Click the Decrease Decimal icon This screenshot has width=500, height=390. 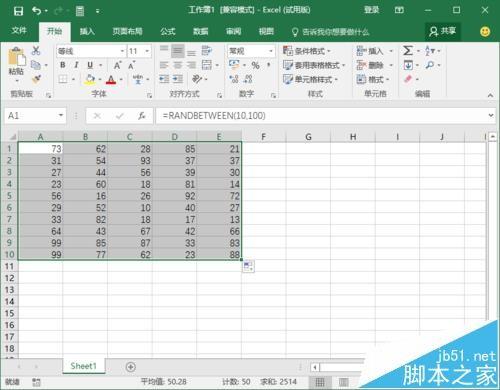click(x=248, y=79)
